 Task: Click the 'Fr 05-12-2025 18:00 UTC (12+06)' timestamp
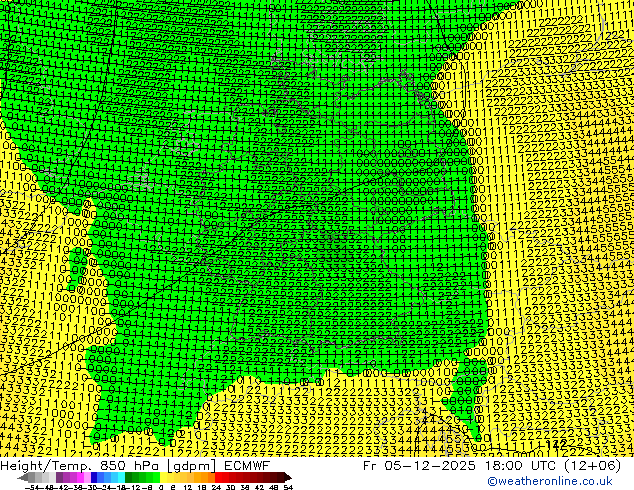pos(492,466)
